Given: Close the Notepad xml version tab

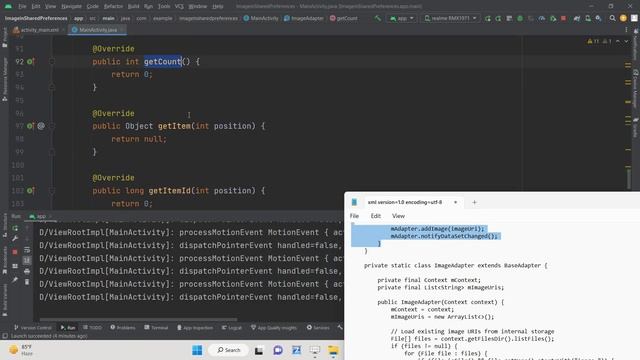Looking at the screenshot, I should coord(456,202).
